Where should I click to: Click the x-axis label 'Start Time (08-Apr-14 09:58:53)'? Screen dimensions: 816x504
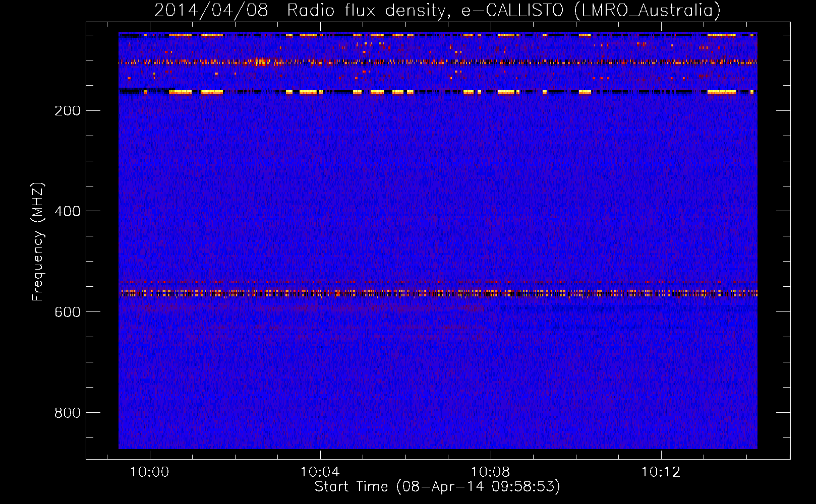coord(437,487)
